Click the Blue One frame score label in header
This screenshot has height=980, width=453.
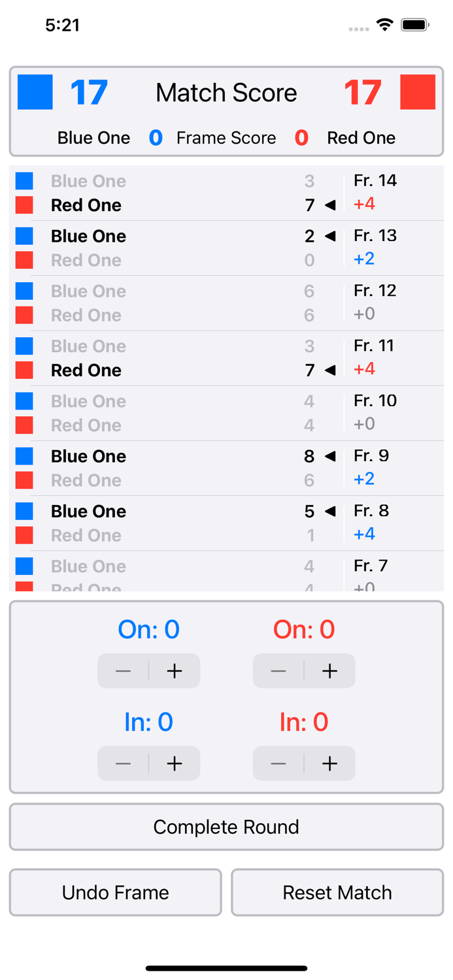(x=93, y=138)
